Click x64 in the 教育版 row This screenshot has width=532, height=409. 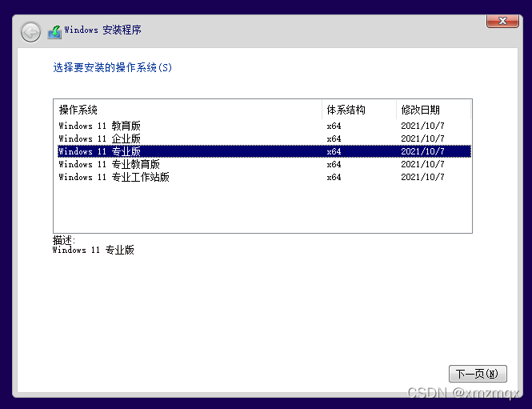coord(334,126)
